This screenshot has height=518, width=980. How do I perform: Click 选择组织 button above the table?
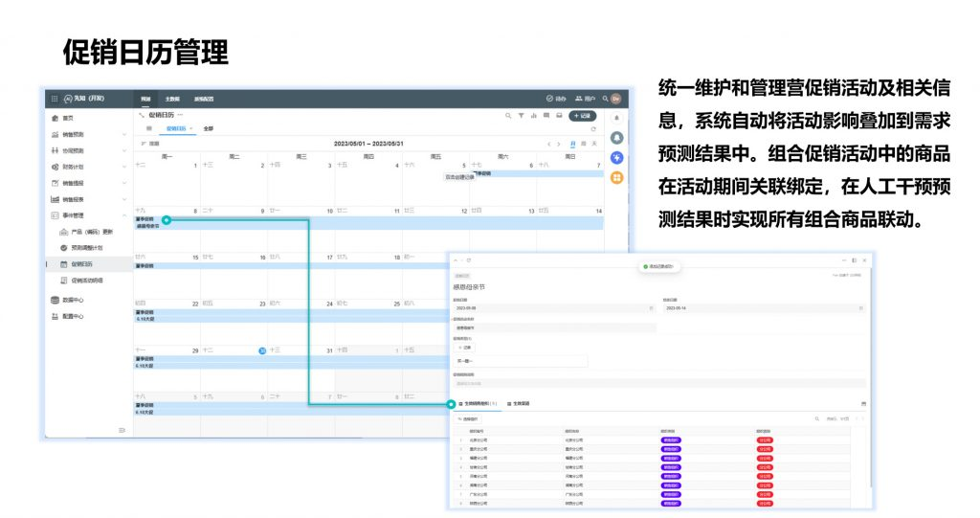pyautogui.click(x=467, y=419)
